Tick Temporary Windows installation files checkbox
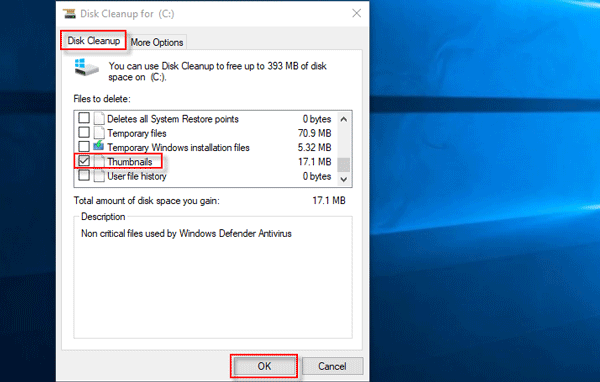 tap(84, 147)
